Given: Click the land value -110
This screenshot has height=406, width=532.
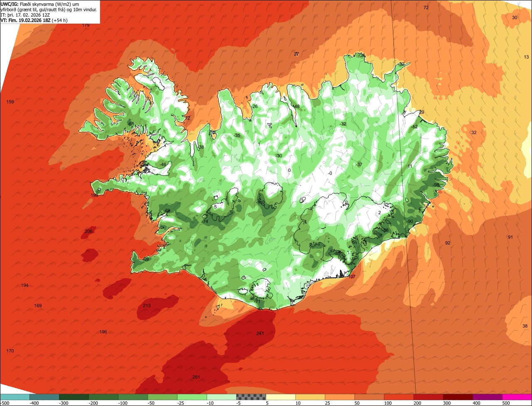Looking at the screenshot, I should pos(261,203).
